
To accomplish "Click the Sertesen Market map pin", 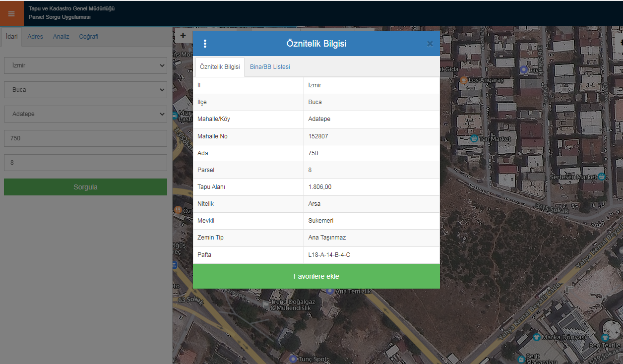I will (602, 177).
